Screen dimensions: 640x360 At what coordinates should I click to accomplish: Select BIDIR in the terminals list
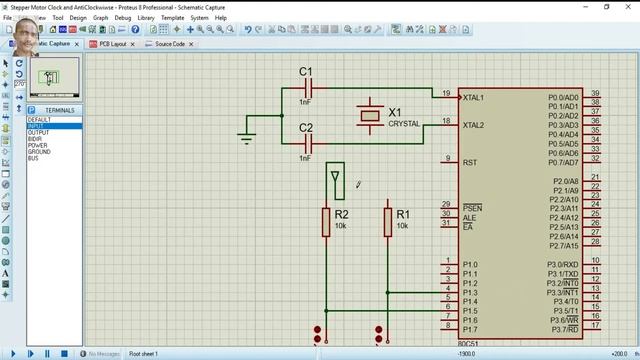54,139
